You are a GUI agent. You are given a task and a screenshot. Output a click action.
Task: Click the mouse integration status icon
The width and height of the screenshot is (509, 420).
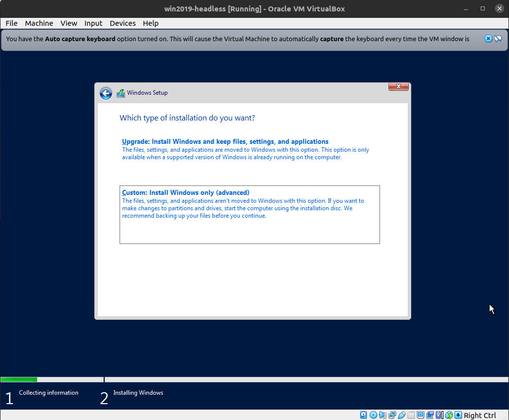click(x=449, y=415)
